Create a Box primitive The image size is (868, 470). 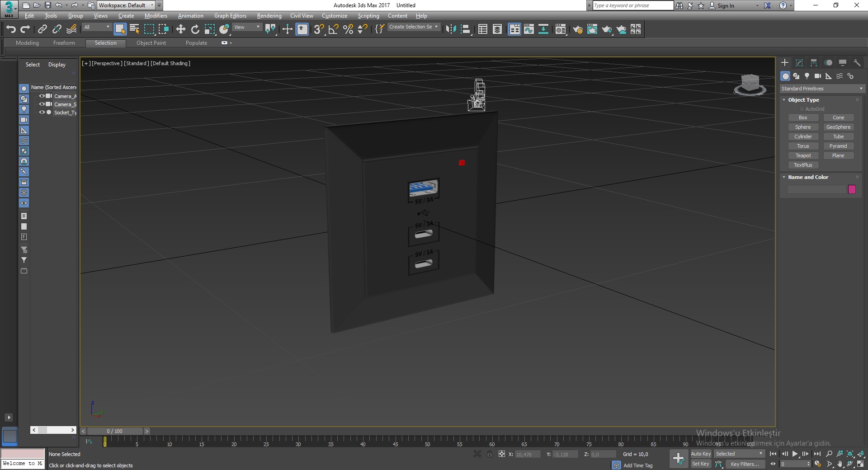[x=803, y=117]
